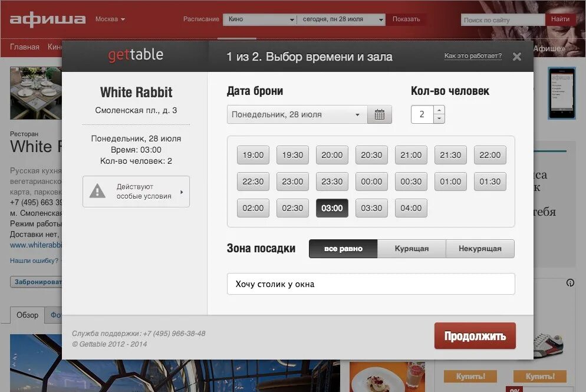This screenshot has width=586, height=392.
Task: Select the 20:00 time slot
Action: point(332,155)
